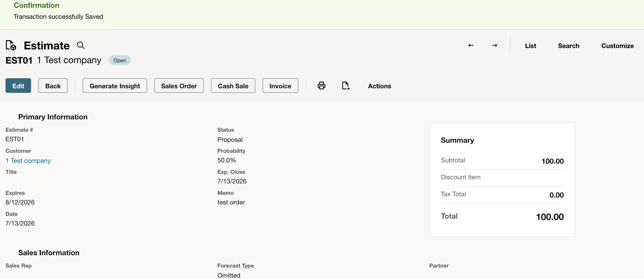This screenshot has width=644, height=279.
Task: Select the Expires date 8/12/2026
Action: pos(20,202)
